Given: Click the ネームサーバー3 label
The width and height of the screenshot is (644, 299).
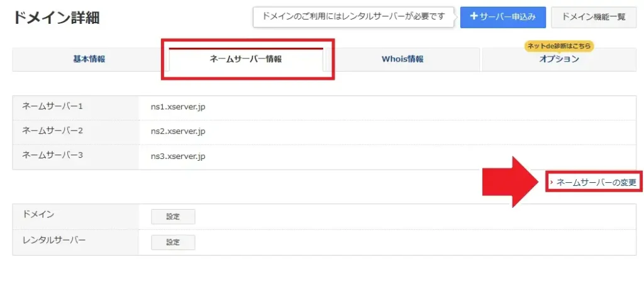Looking at the screenshot, I should click(53, 155).
